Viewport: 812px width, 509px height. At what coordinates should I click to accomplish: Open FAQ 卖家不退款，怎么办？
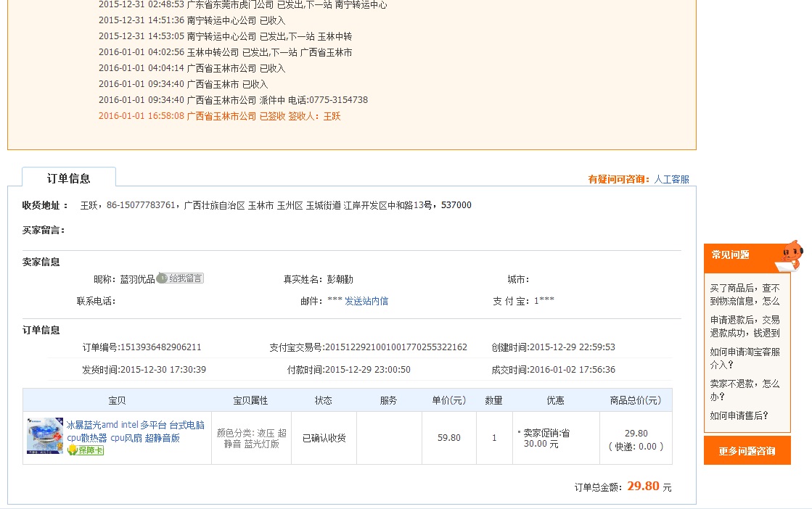[745, 390]
